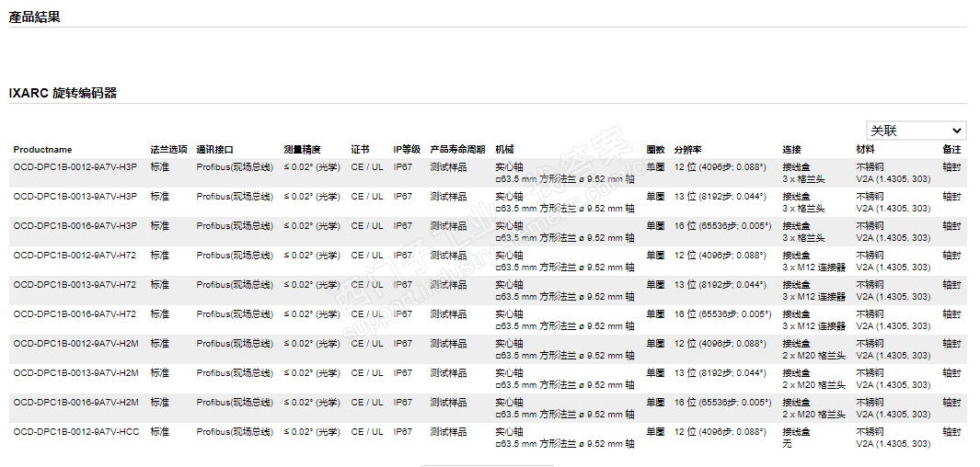Image resolution: width=980 pixels, height=467 pixels.
Task: Click the IXARC 旋转编码器 section heading
Action: tap(63, 93)
